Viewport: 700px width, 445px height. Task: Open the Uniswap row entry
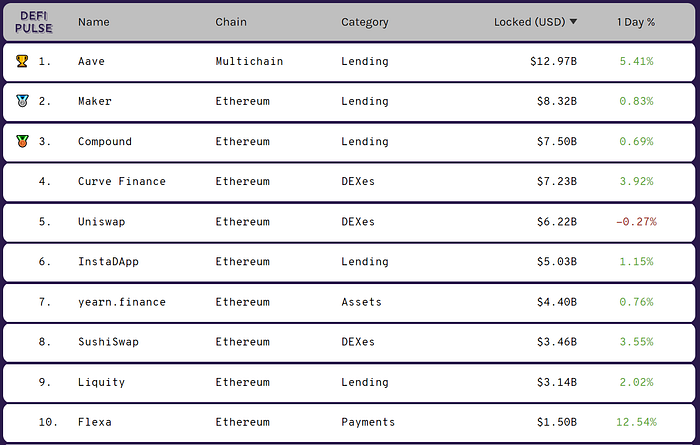tap(349, 222)
